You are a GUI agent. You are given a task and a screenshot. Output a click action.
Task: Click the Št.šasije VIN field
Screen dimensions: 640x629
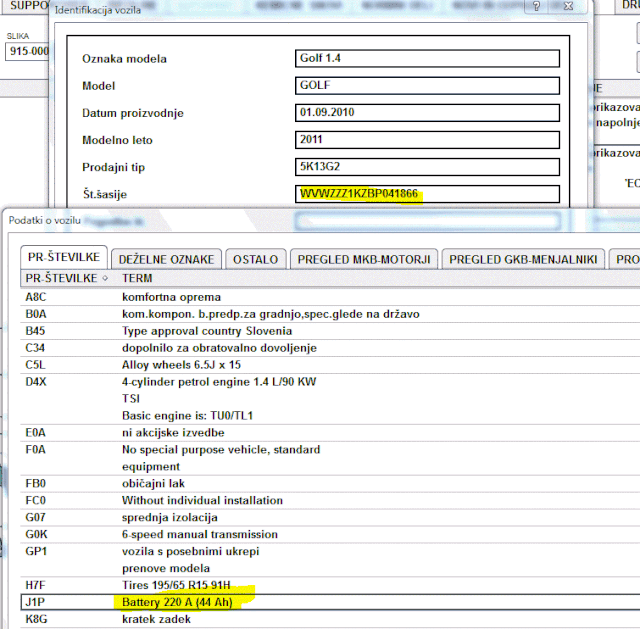click(x=427, y=194)
